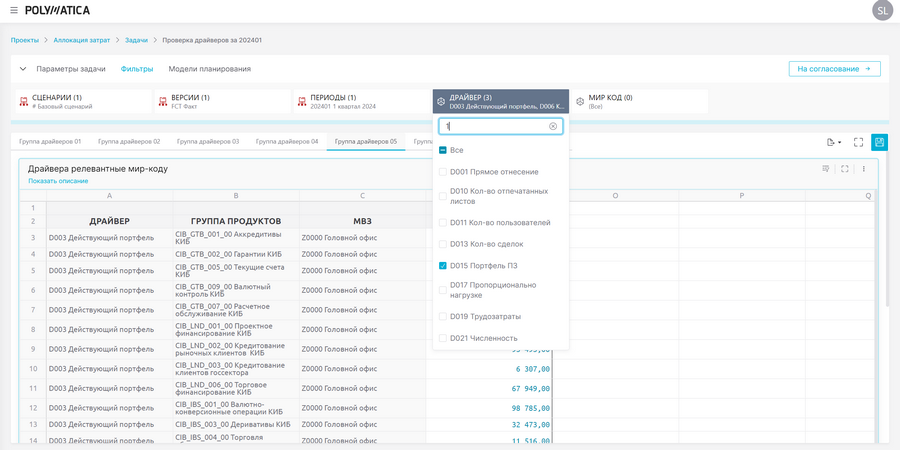
Task: Check D019 Трудозатраты
Action: coord(443,316)
